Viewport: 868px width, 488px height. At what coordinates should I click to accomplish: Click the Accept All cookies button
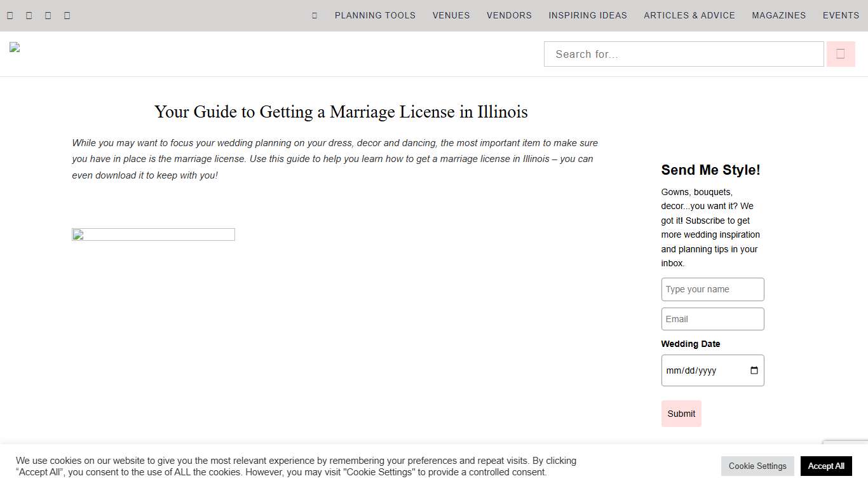pos(826,466)
